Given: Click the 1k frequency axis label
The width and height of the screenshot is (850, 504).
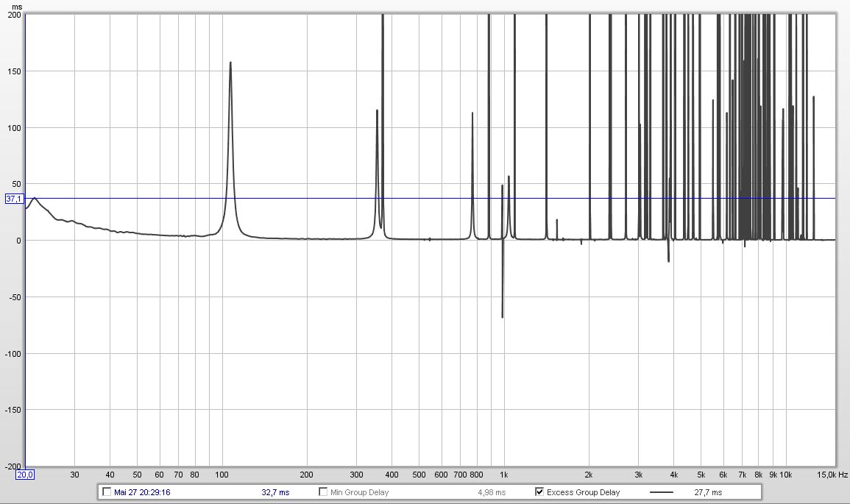Looking at the screenshot, I should point(503,475).
